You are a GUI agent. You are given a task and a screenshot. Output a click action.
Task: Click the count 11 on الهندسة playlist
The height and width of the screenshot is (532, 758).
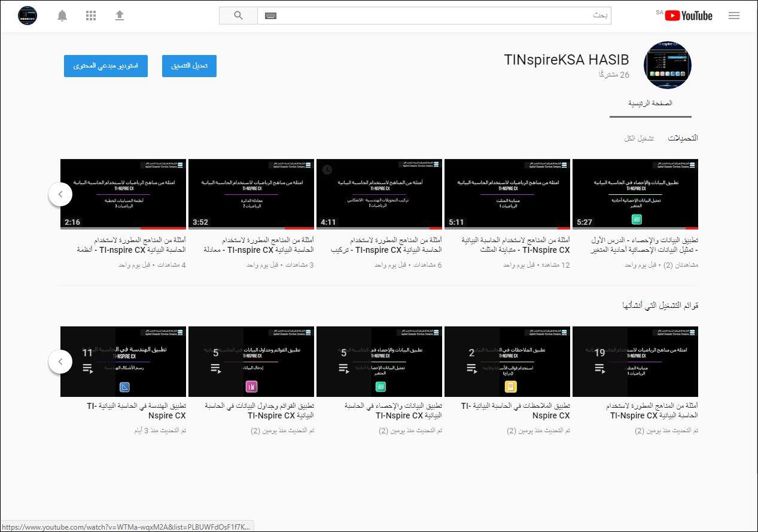(87, 353)
